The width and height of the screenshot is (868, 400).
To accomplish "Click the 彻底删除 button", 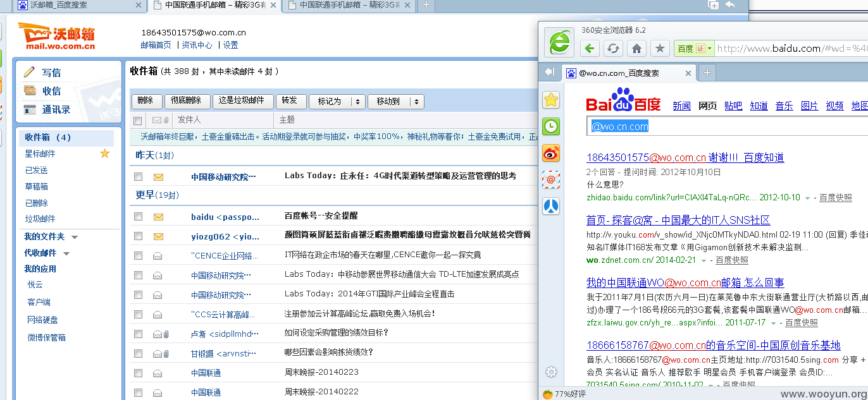I will click(x=187, y=101).
